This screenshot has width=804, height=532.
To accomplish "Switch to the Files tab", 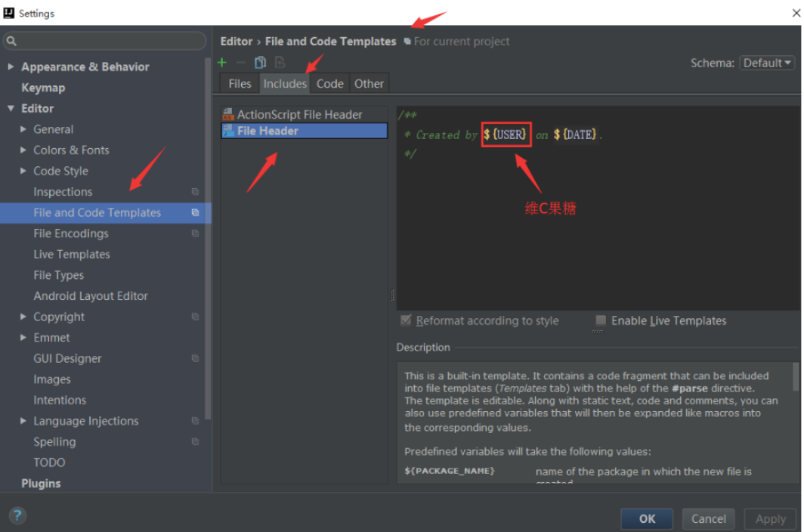I will point(240,84).
